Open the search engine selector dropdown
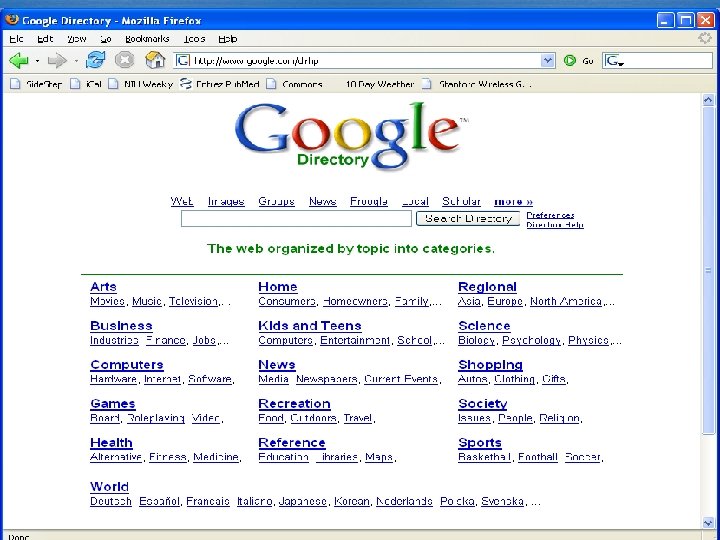Viewport: 720px width, 540px height. coord(614,61)
